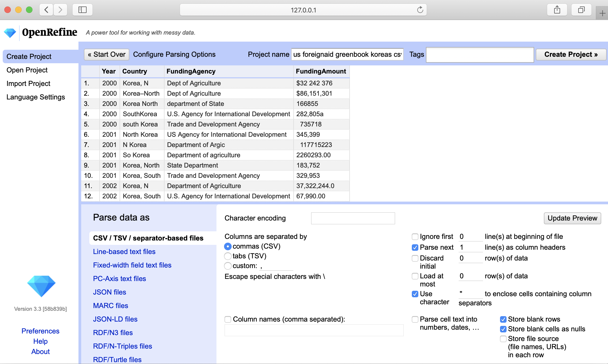Select custom separator radio button
This screenshot has height=364, width=608.
[228, 266]
